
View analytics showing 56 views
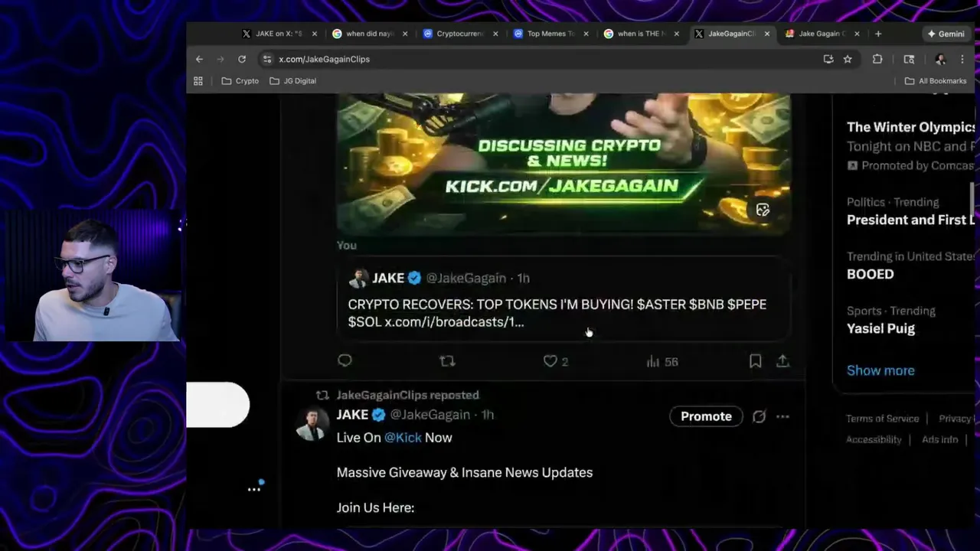coord(662,361)
